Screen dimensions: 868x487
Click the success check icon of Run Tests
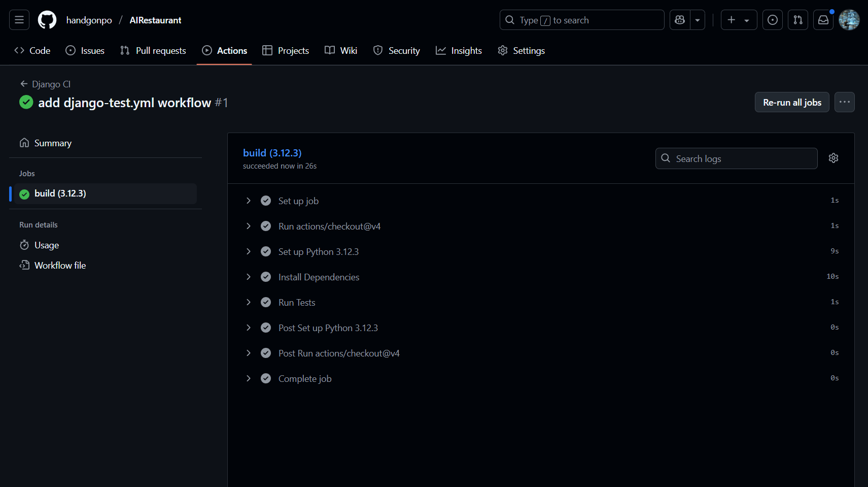pos(266,302)
